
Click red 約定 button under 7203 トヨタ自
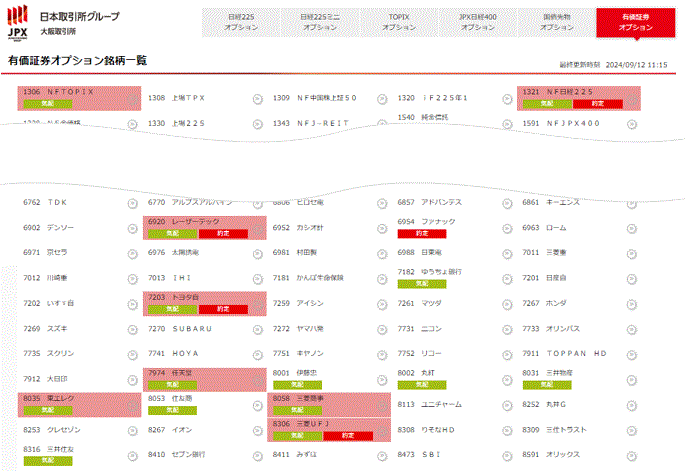(223, 310)
